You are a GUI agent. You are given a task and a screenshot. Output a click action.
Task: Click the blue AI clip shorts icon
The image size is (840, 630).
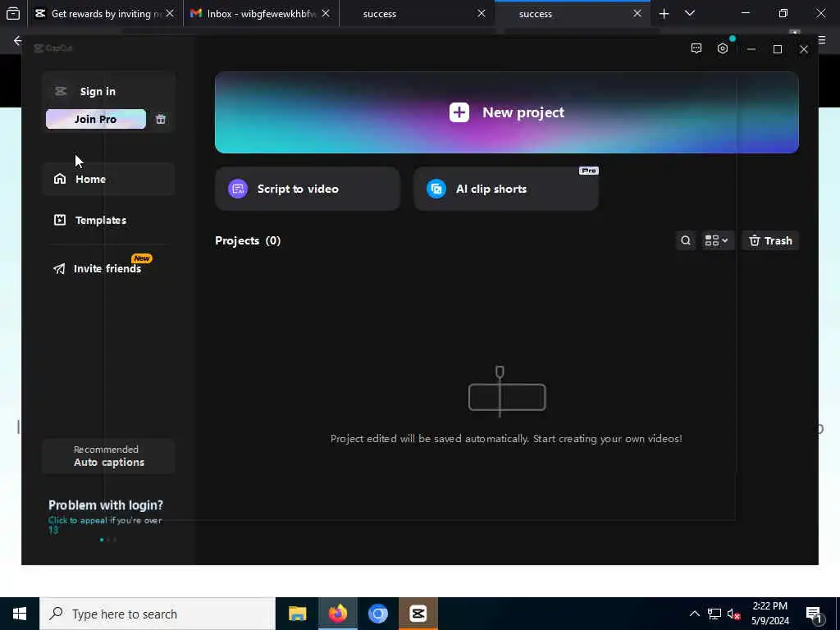[436, 189]
